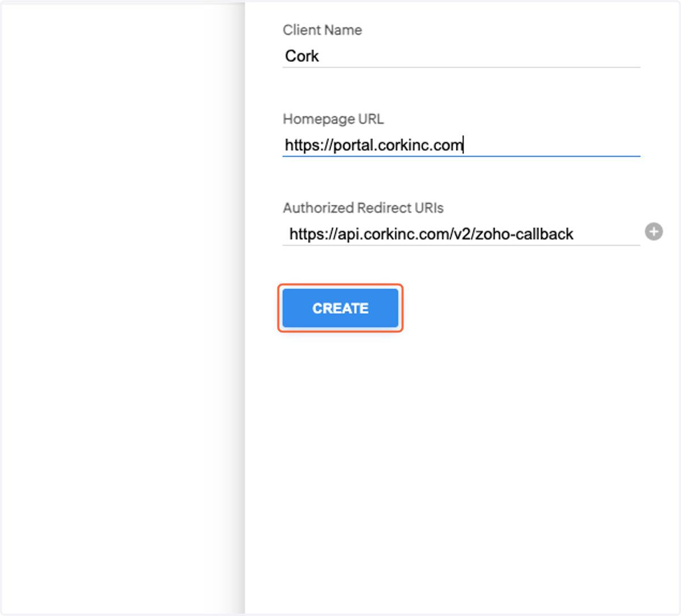Add another redirect URI with plus icon
Viewport: 681px width, 616px height.
[654, 231]
